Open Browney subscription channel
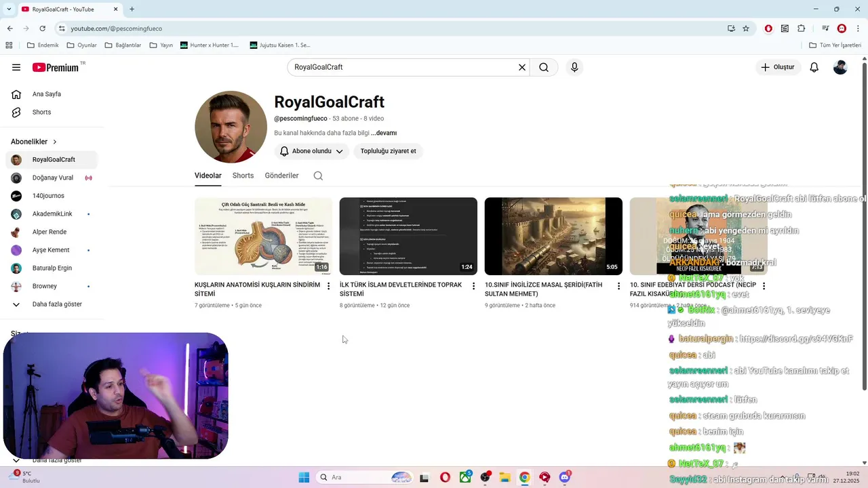The image size is (868, 488). pos(52,286)
